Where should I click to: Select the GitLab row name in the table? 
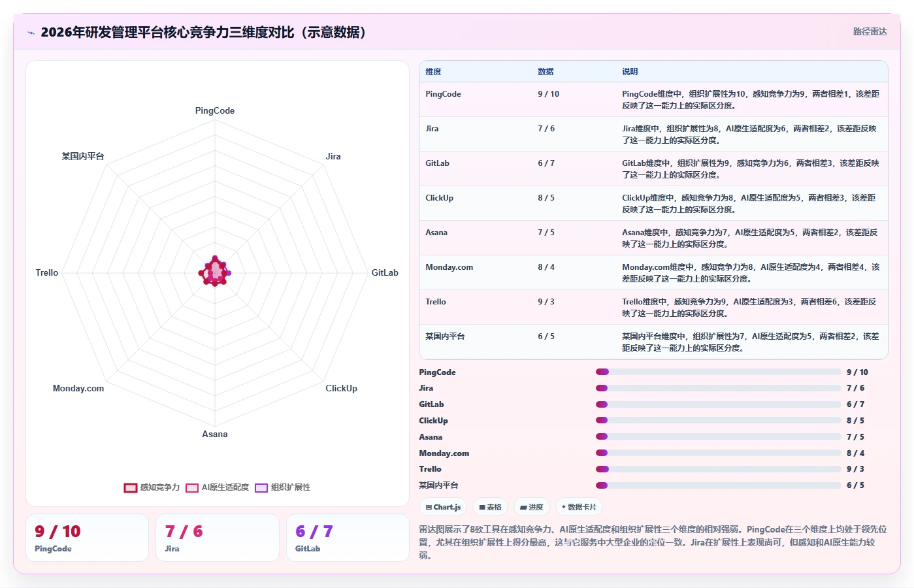pos(437,163)
